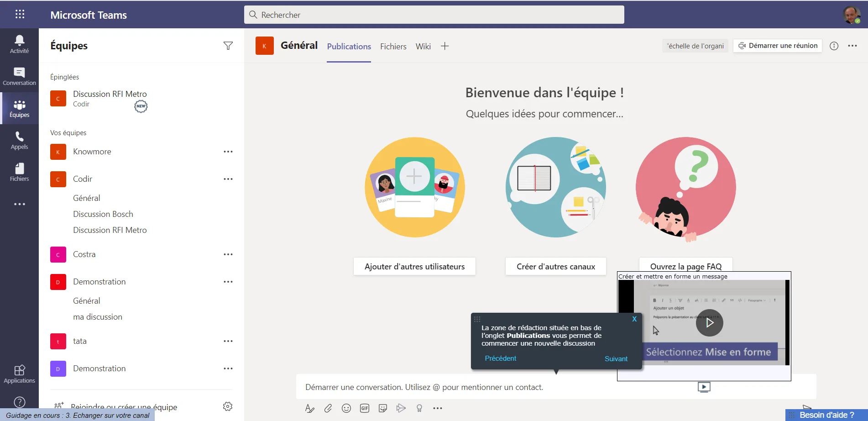Show more apps ellipsis in left rail
The image size is (868, 421).
point(19,204)
